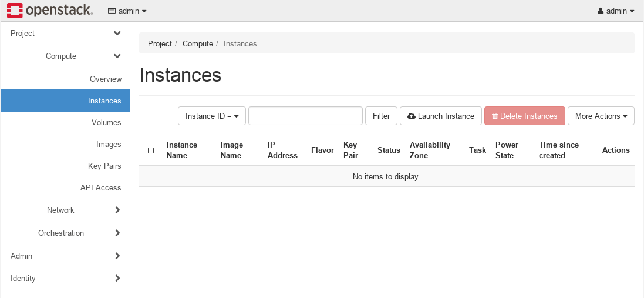Collapse the Compute sidebar group
Image resolution: width=644 pixels, height=298 pixels.
click(83, 56)
